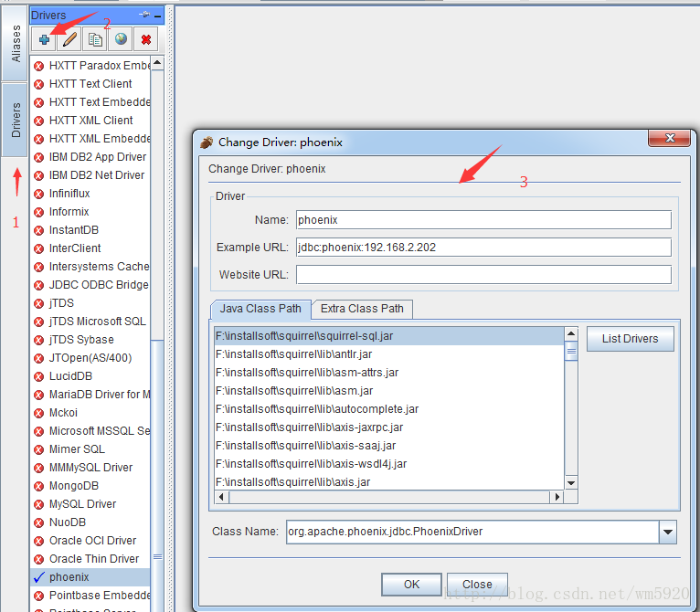Switch to the Aliases side tab

(15, 43)
